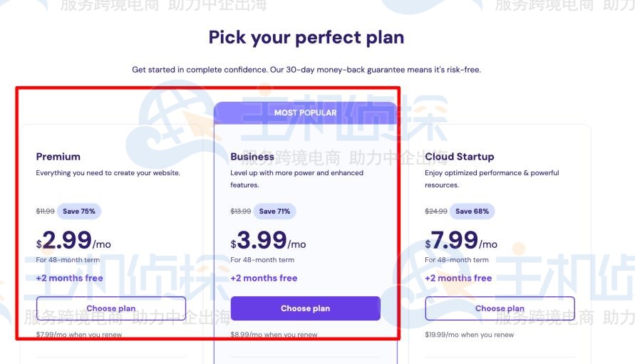Click the crossed-out $24.99 price
635x364 pixels.
436,212
